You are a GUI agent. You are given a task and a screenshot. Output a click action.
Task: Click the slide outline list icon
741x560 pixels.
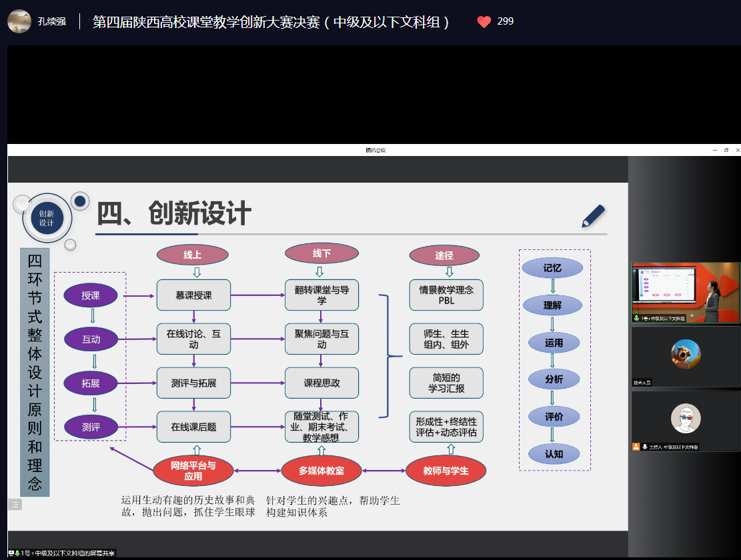(14, 505)
